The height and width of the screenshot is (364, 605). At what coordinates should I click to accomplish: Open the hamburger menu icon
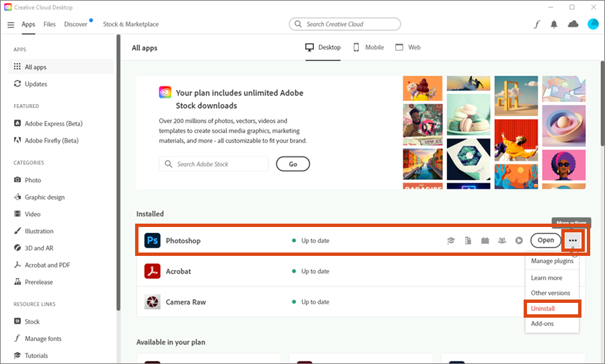point(11,24)
